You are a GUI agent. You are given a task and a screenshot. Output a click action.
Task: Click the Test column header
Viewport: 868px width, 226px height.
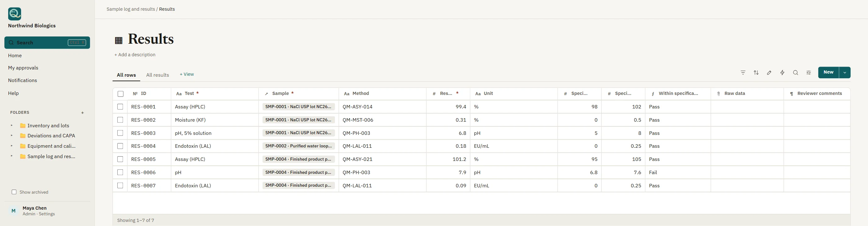click(x=214, y=94)
